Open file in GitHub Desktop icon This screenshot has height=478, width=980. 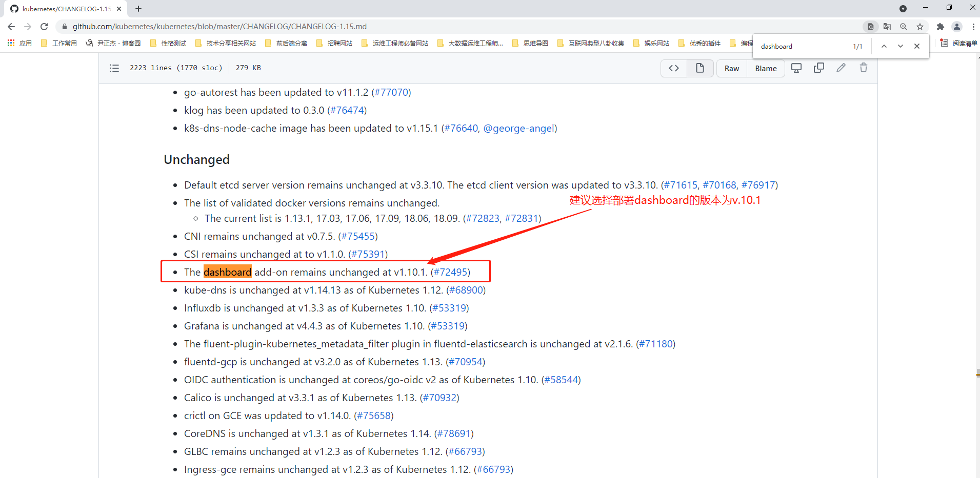click(x=796, y=68)
